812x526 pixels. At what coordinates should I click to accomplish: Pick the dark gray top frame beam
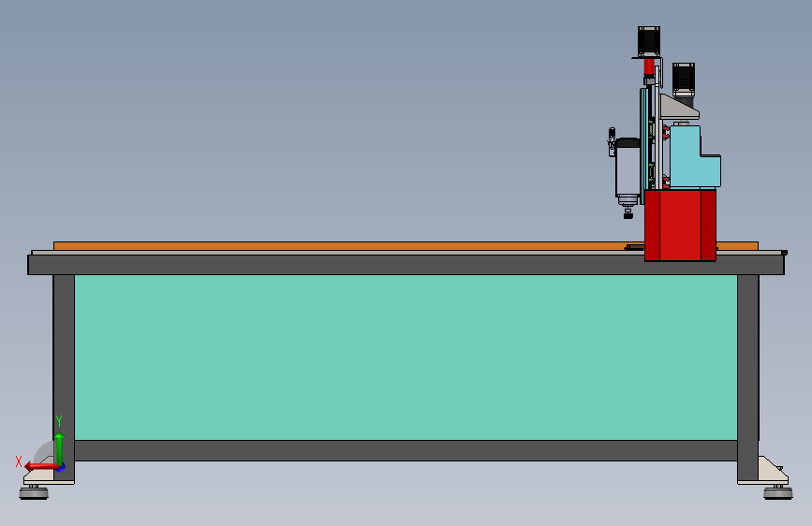pyautogui.click(x=406, y=265)
